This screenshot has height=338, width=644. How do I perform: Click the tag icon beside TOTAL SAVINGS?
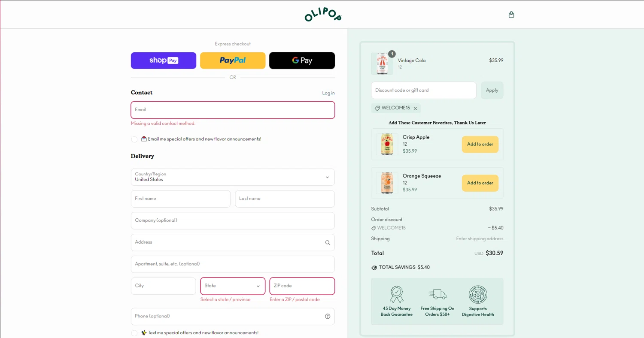(x=374, y=268)
